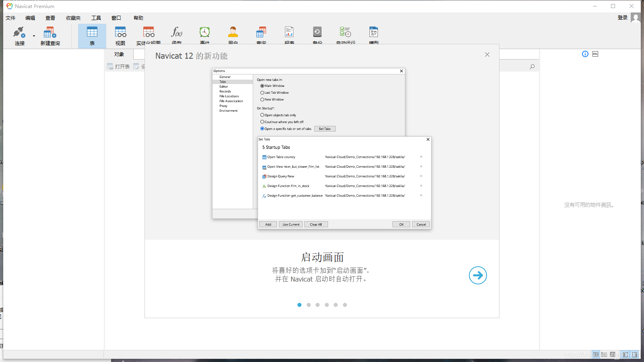Open the 窗口 menu
644x362 pixels.
click(x=116, y=18)
